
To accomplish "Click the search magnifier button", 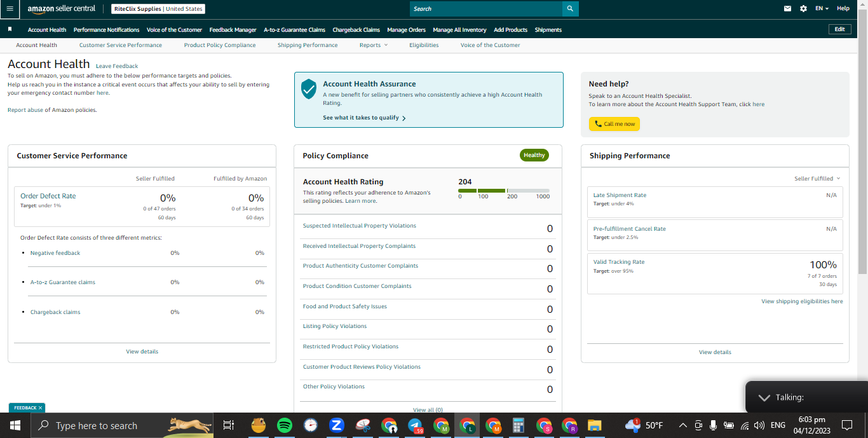I will coord(570,9).
